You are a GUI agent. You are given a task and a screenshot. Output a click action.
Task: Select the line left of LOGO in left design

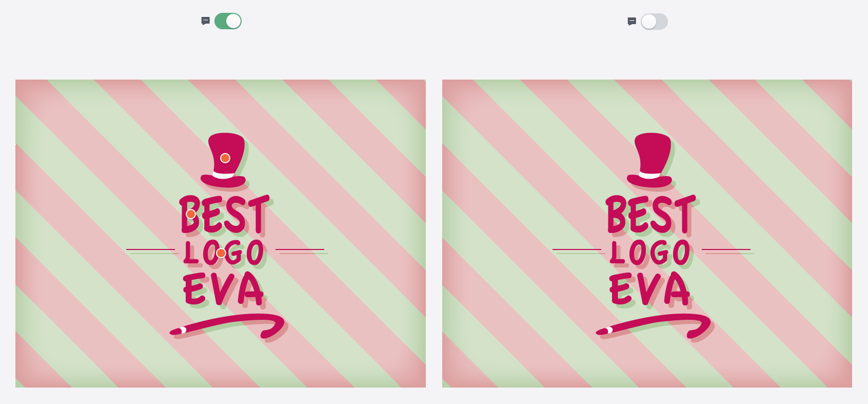point(151,249)
